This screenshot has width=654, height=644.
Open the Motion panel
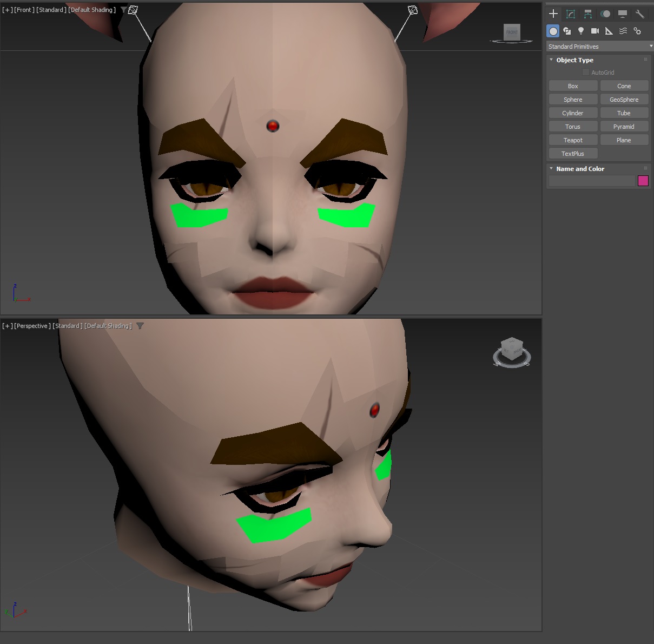[x=605, y=14]
